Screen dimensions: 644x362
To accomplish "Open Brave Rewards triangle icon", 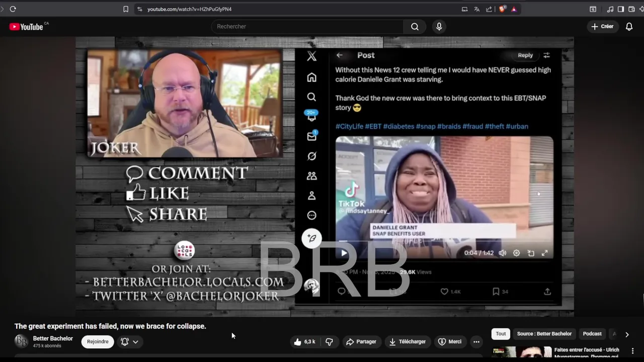I will pyautogui.click(x=514, y=9).
